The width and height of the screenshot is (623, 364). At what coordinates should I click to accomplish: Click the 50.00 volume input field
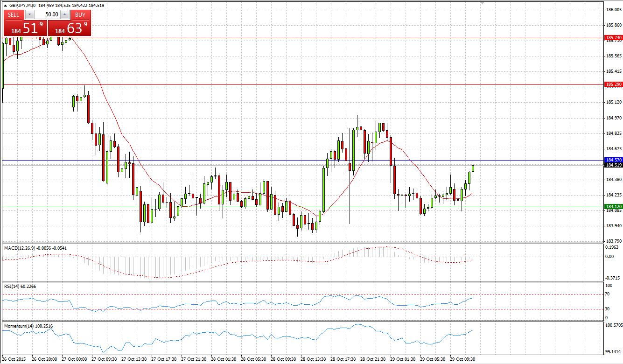tap(47, 14)
